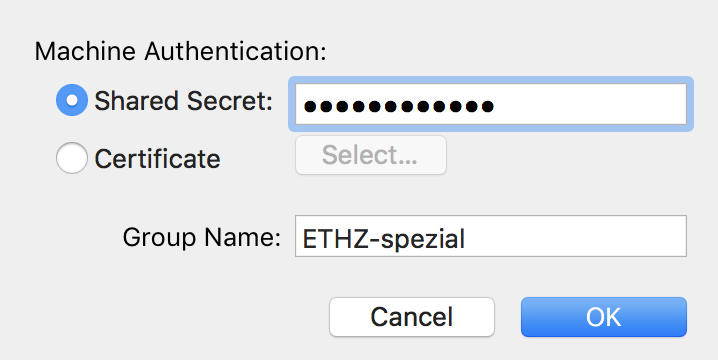Choose the Certificate radio option
Image resolution: width=718 pixels, height=360 pixels.
coord(72,158)
